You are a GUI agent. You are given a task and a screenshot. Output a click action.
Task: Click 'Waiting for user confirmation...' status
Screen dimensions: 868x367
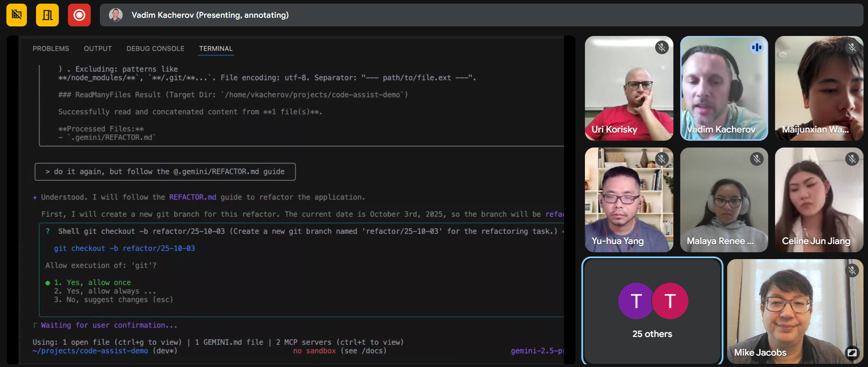[109, 326]
